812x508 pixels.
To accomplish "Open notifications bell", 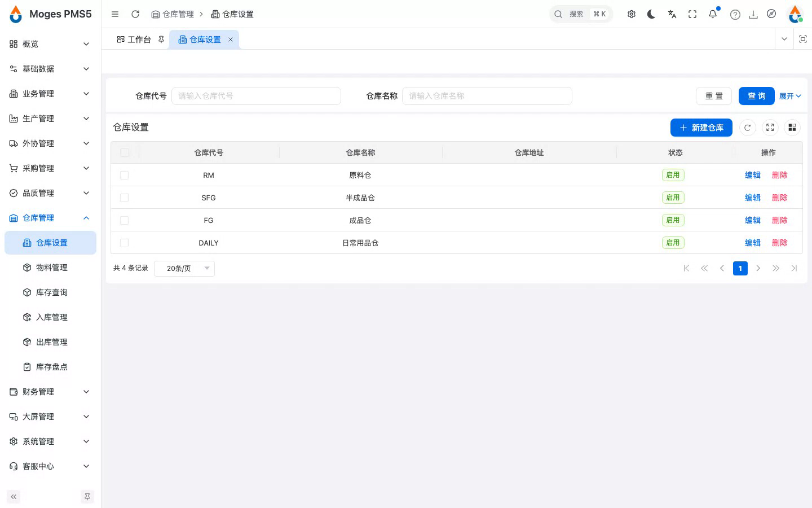I will pyautogui.click(x=713, y=14).
